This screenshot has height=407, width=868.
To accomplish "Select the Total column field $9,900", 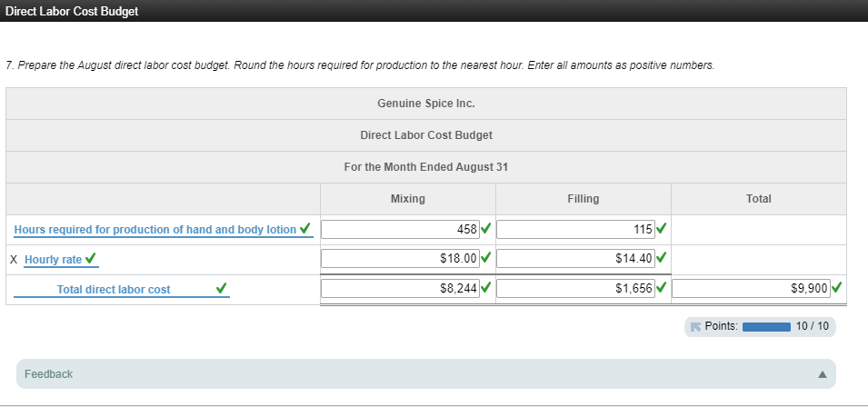I will (x=751, y=288).
